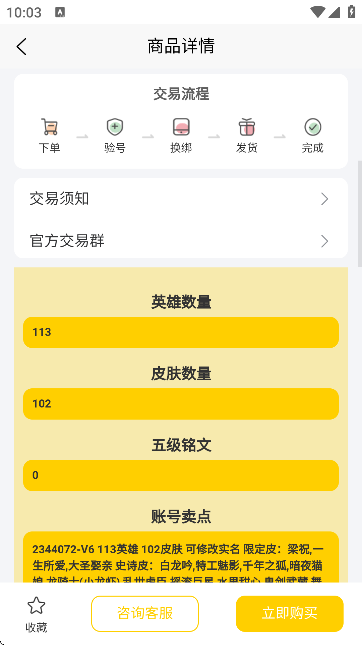Select the 英雄数量 value field 113
The image size is (362, 645).
coord(181,332)
